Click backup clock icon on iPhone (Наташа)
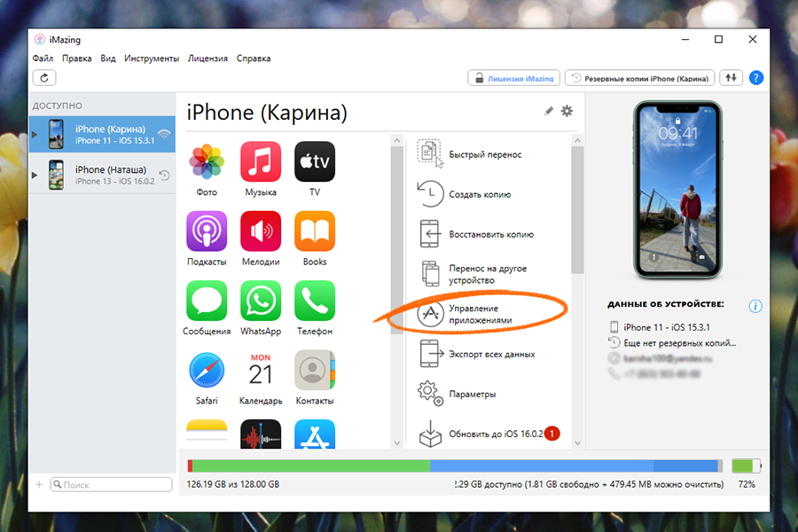The height and width of the screenshot is (532, 798). 164,176
